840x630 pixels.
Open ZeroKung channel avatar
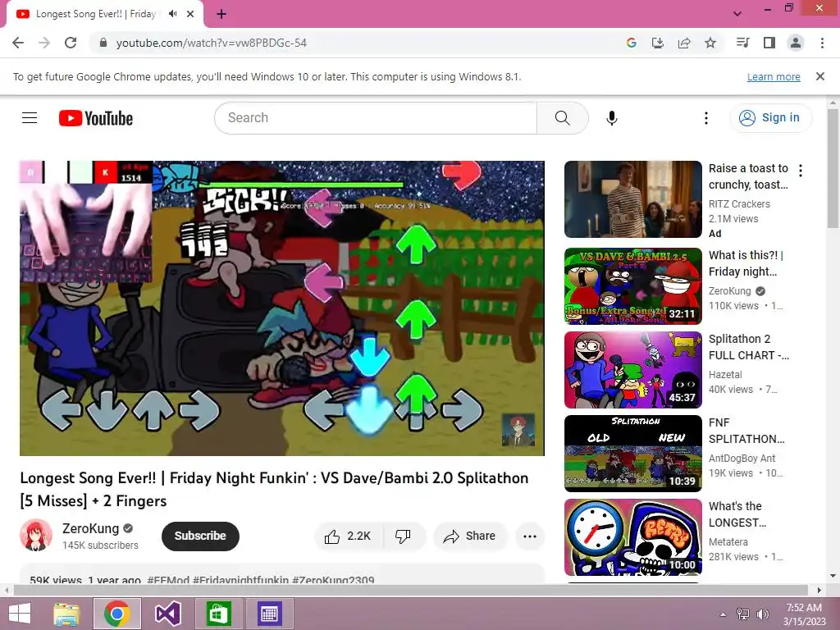[x=36, y=535]
